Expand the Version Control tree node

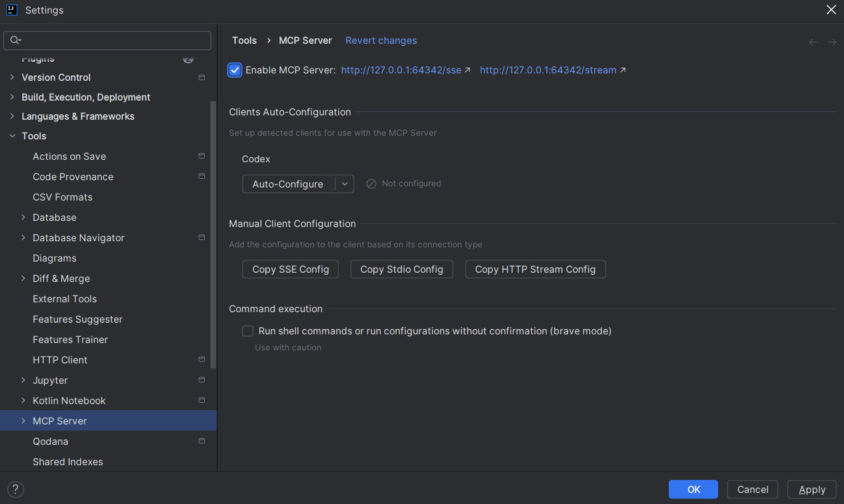[12, 78]
